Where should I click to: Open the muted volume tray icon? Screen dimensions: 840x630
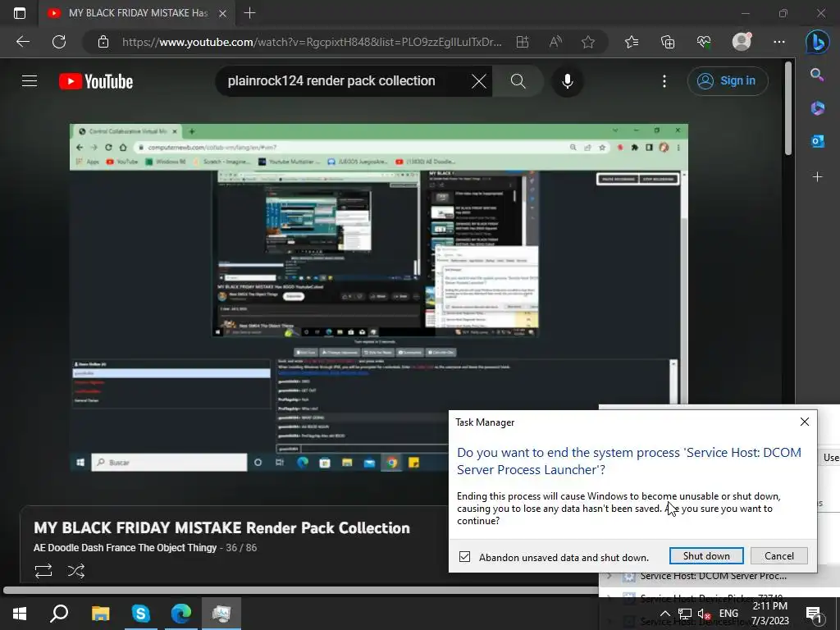pos(705,614)
